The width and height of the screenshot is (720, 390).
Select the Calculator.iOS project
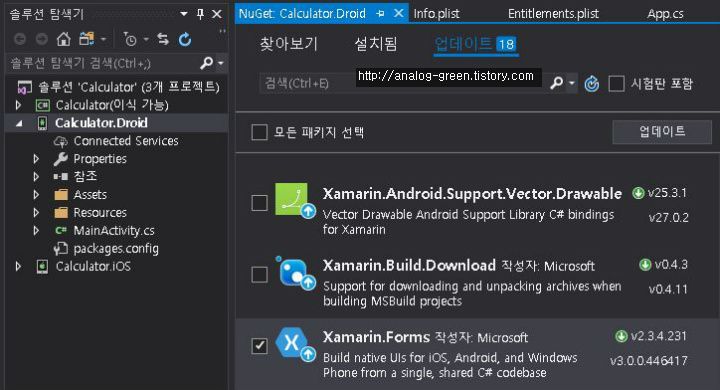point(93,266)
